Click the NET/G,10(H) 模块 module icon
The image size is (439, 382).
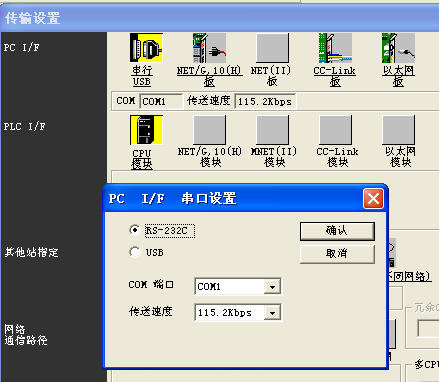click(x=209, y=130)
